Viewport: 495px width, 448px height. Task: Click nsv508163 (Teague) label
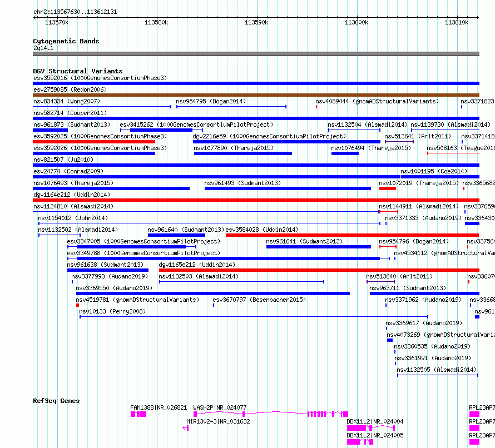[x=461, y=148]
